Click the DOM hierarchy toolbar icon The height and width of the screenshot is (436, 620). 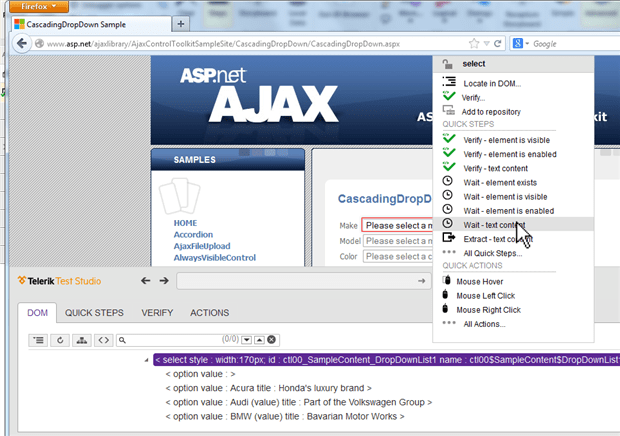click(82, 340)
